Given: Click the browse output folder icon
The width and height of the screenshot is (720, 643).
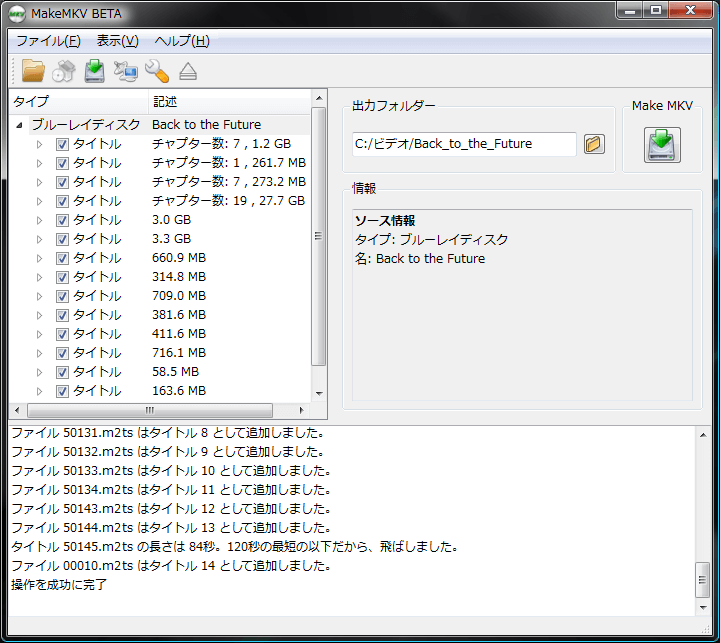Looking at the screenshot, I should [x=594, y=144].
